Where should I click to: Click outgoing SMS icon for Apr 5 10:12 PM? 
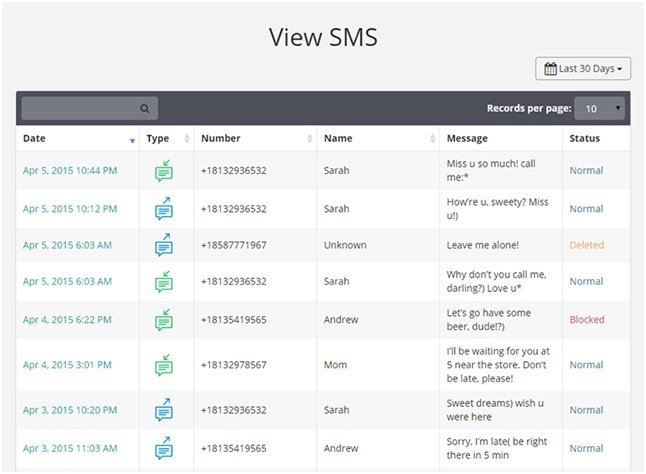pos(164,208)
